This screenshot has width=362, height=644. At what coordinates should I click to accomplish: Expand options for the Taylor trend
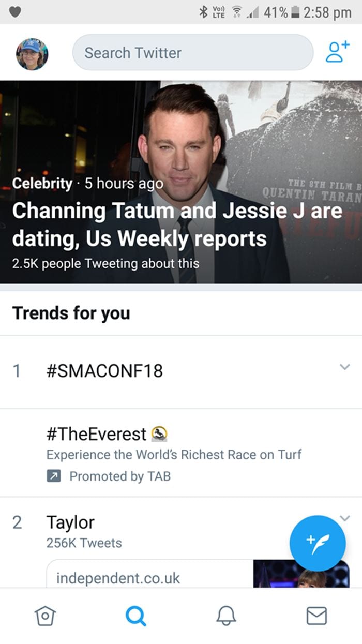(x=344, y=518)
